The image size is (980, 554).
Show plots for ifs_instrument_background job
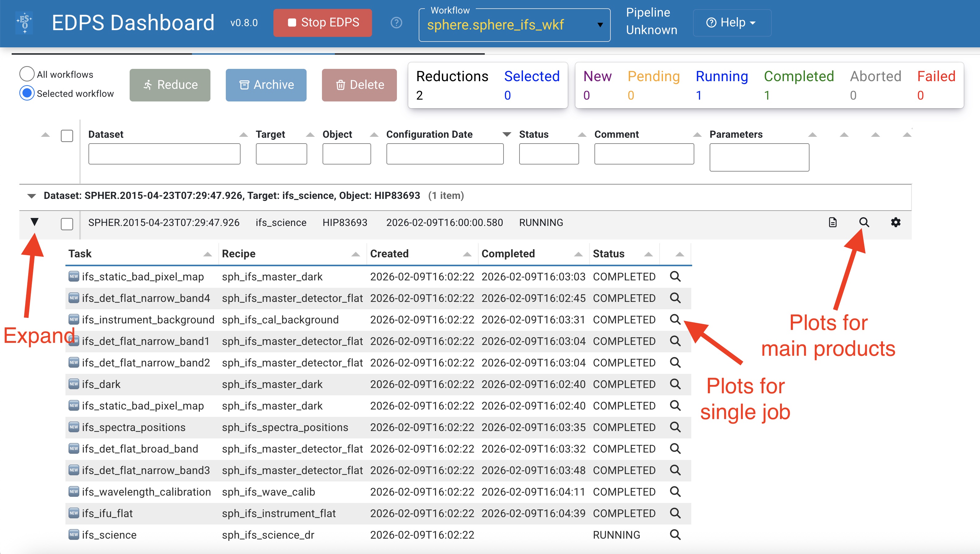[x=675, y=319]
